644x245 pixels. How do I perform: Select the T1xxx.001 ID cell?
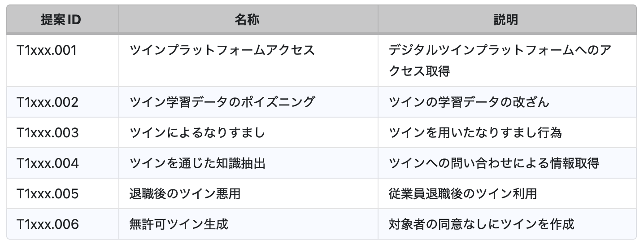47,50
